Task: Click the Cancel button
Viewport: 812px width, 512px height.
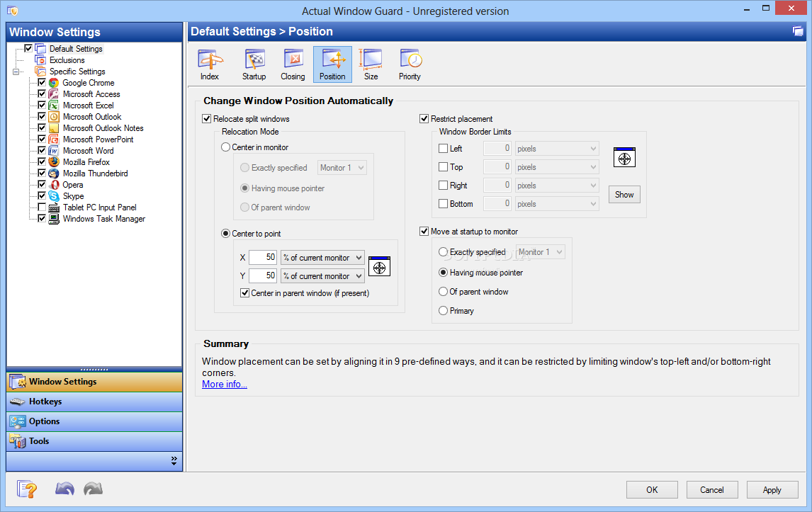Action: [712, 490]
